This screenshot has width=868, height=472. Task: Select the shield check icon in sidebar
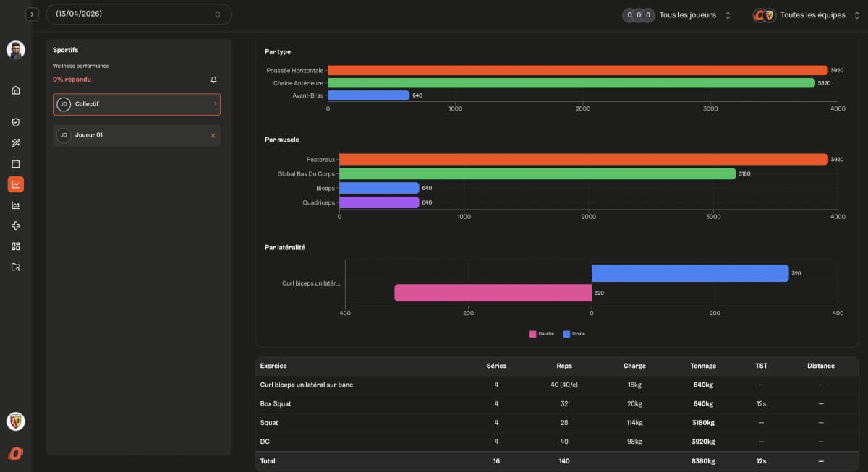[x=14, y=121]
